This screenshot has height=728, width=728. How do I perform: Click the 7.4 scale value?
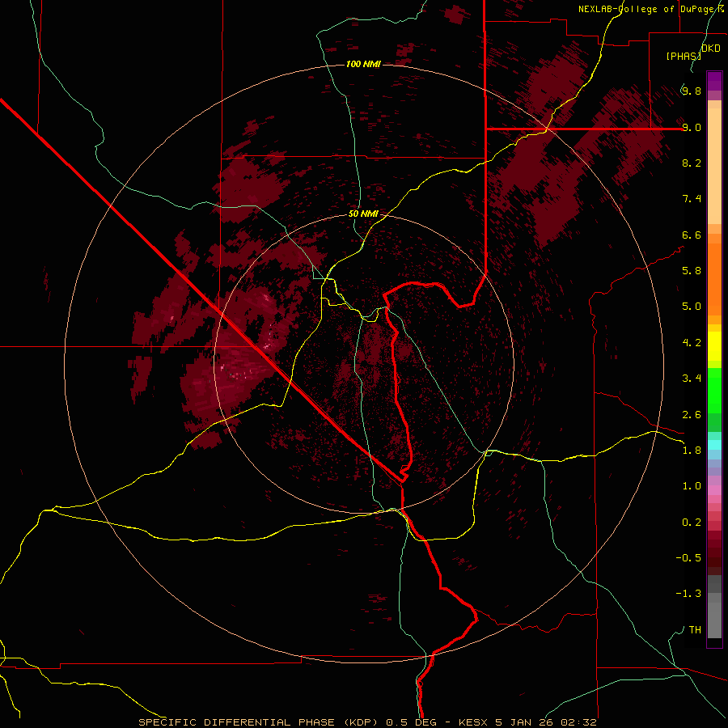pos(692,199)
